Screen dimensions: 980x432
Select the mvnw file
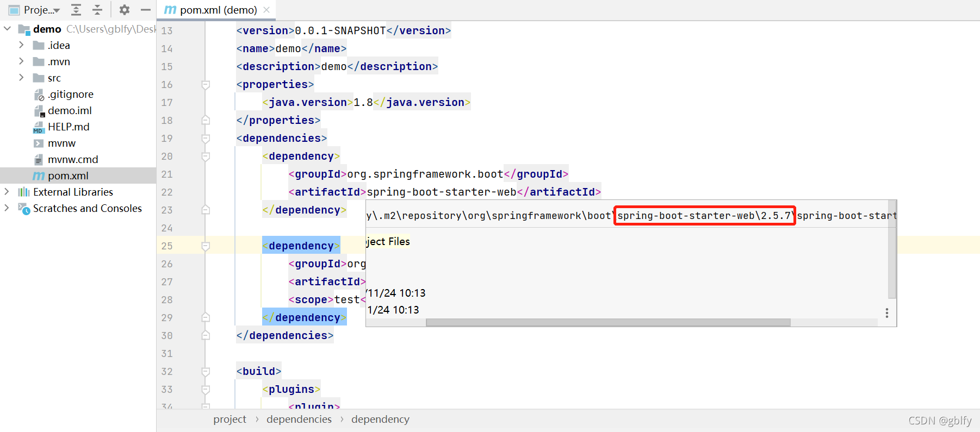coord(61,143)
